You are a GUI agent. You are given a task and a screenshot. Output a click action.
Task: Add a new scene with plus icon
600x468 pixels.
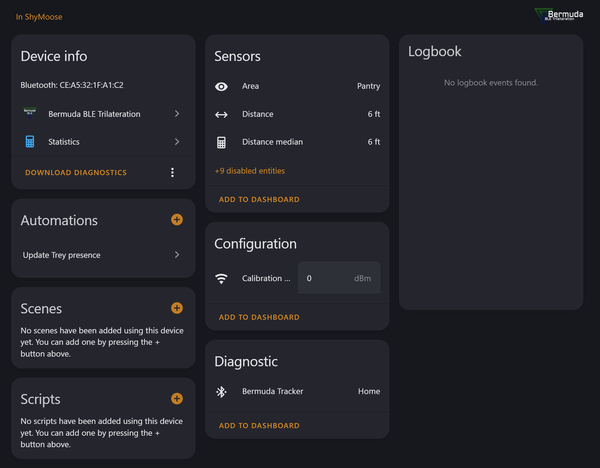(x=177, y=309)
